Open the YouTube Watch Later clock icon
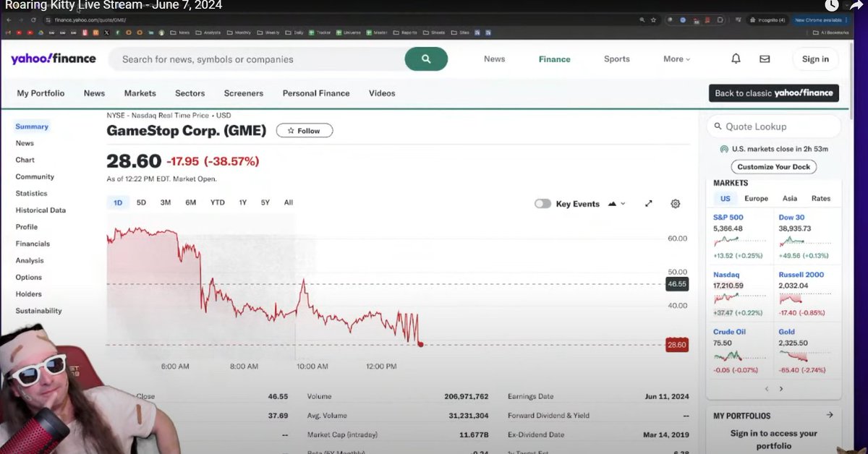The width and height of the screenshot is (868, 454). [x=832, y=5]
